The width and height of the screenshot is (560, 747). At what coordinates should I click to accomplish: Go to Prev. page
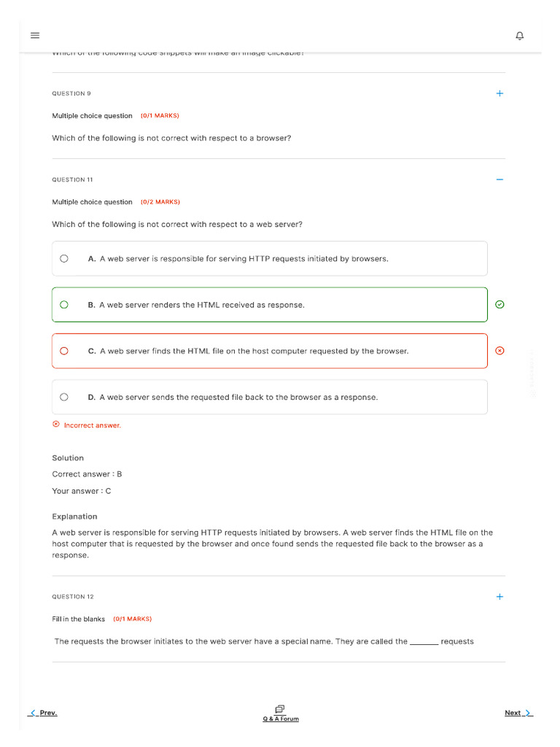43,713
